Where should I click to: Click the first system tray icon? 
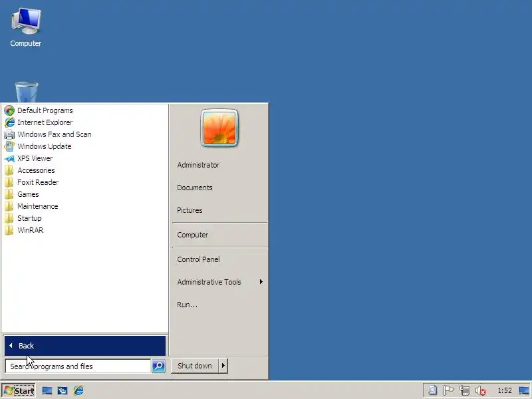433,390
